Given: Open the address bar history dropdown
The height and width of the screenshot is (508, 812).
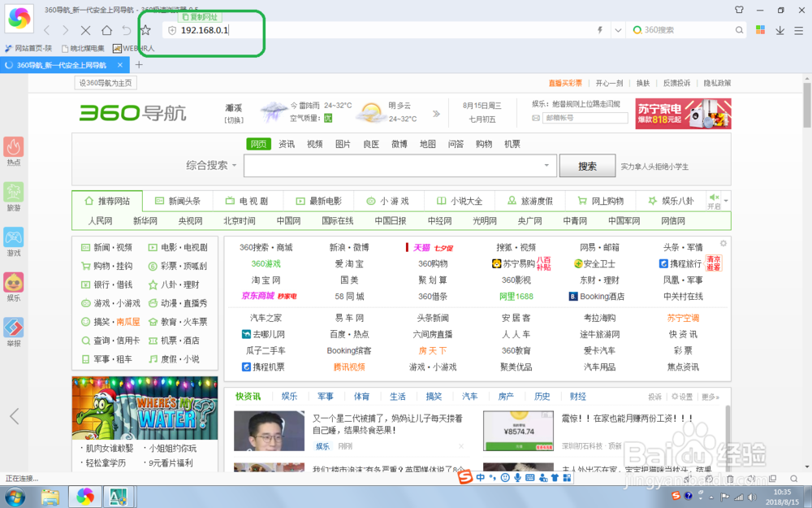Looking at the screenshot, I should click(x=618, y=30).
